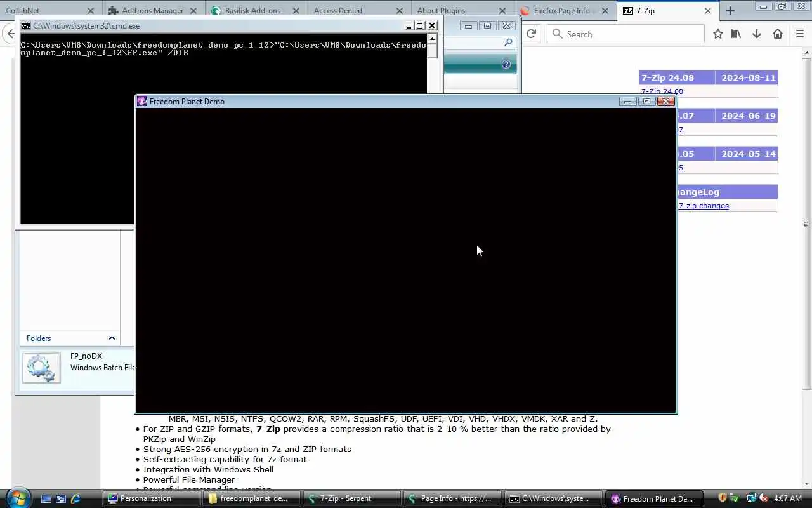This screenshot has width=812, height=508.
Task: Click the browser Search field
Action: coord(625,34)
